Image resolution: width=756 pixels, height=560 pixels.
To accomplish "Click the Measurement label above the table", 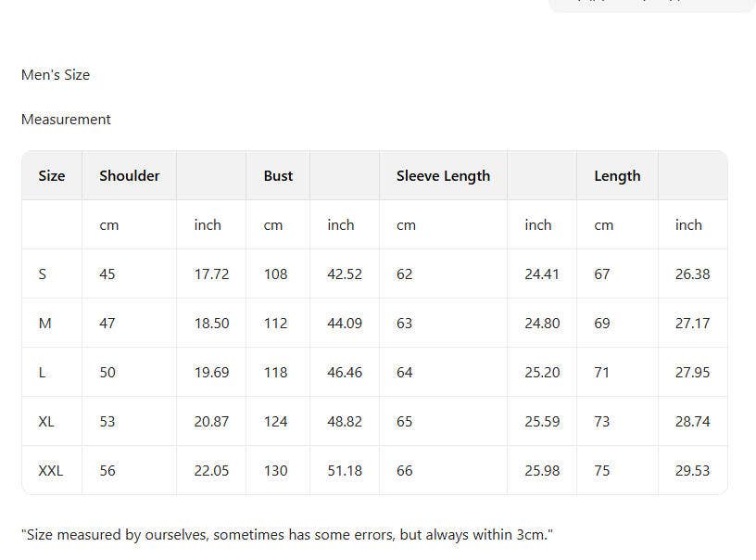I will point(66,120).
